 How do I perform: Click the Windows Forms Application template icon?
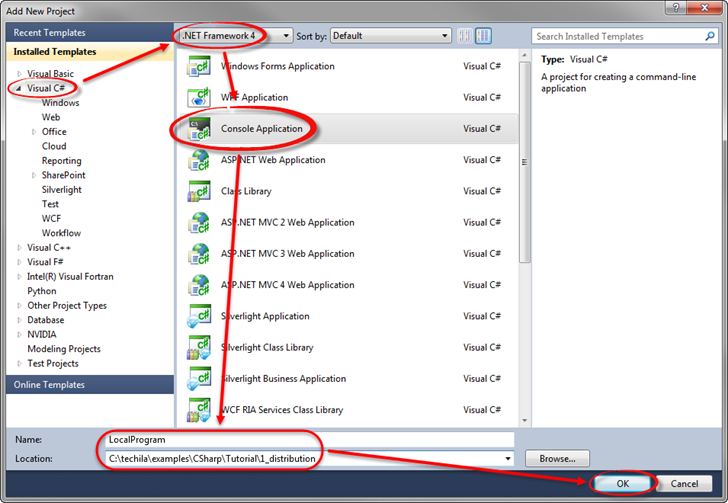tap(197, 67)
